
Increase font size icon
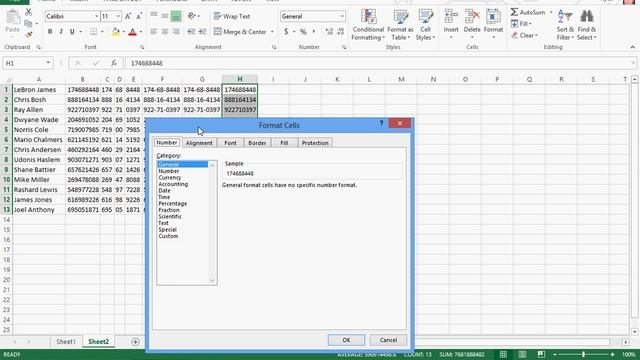(x=128, y=16)
